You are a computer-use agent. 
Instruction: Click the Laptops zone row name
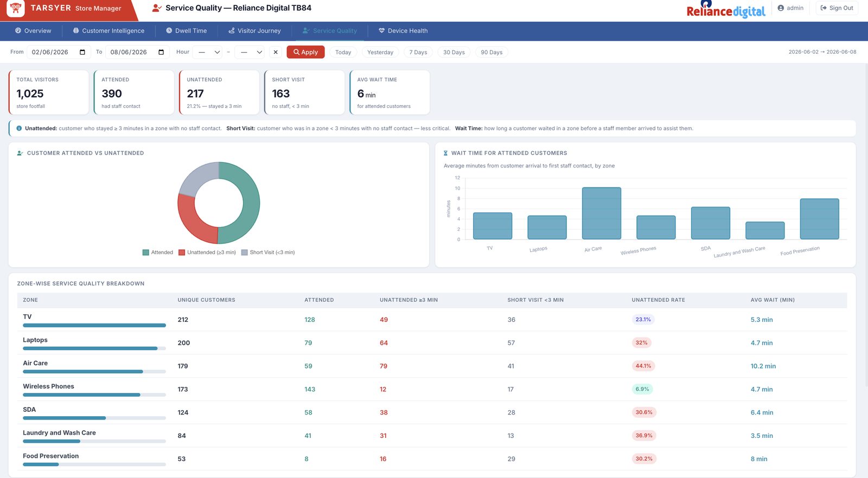[35, 340]
